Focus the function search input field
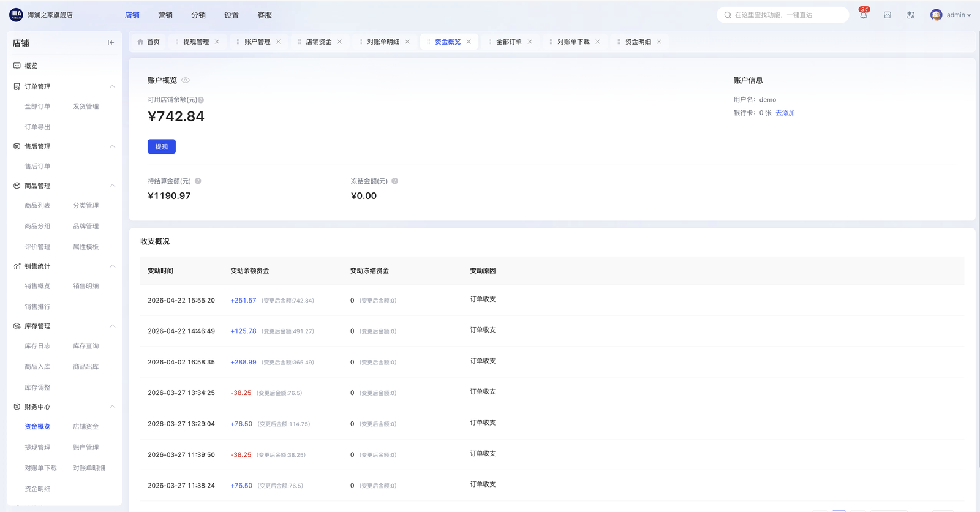Image resolution: width=980 pixels, height=512 pixels. [x=787, y=15]
